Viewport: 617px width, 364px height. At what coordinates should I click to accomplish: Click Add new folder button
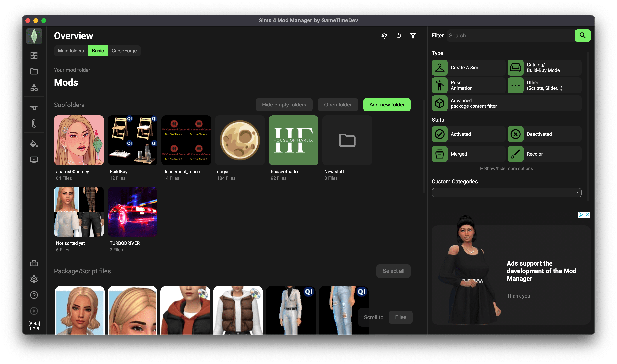tap(387, 105)
